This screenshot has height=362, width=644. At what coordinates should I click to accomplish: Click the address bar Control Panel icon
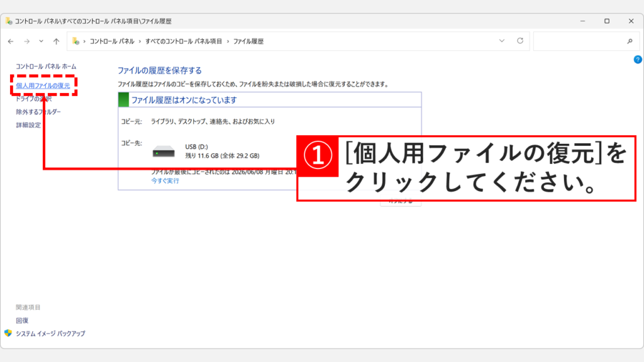tap(75, 41)
